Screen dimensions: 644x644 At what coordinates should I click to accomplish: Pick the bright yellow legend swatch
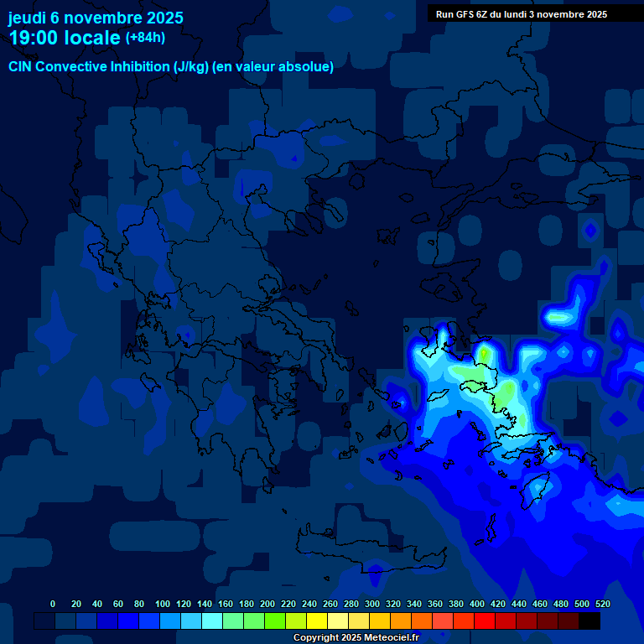317,621
